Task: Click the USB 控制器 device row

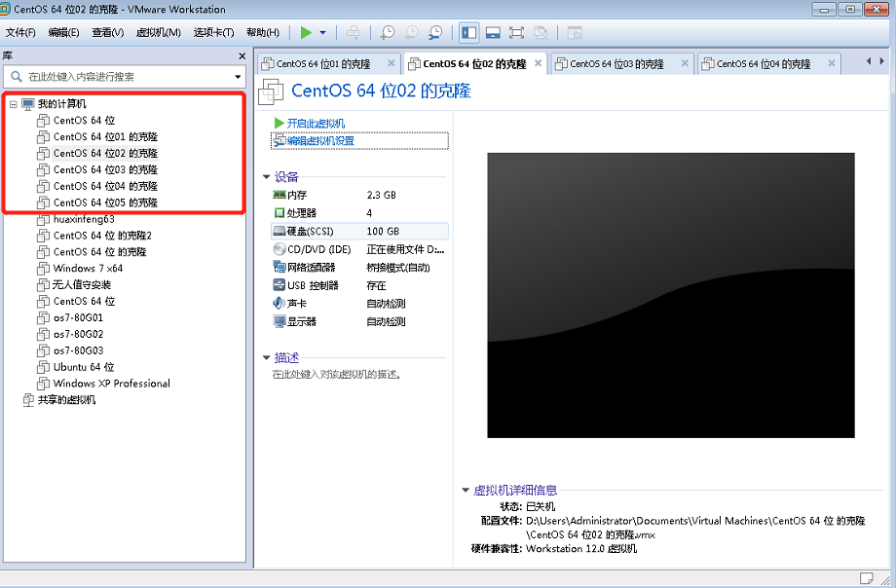Action: coord(359,285)
